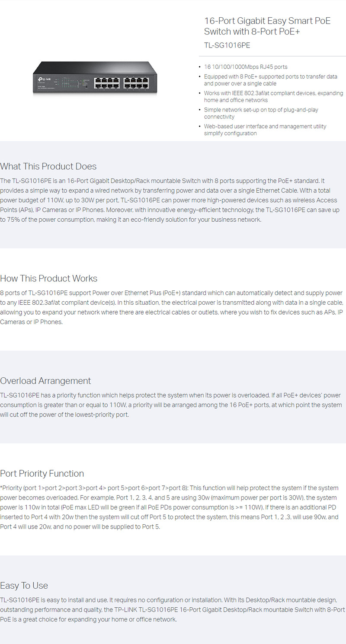Click the left block of RJ45 ports
346x644 pixels.
pos(106,83)
